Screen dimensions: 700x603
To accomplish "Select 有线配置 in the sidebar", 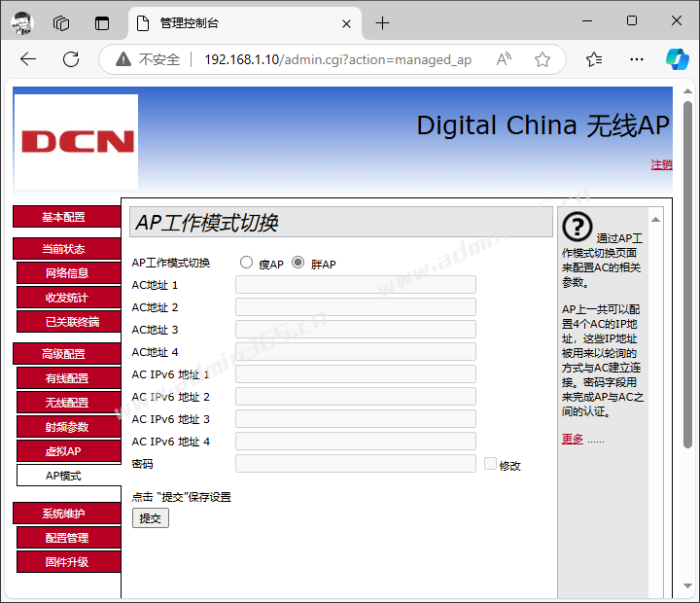I will click(69, 378).
